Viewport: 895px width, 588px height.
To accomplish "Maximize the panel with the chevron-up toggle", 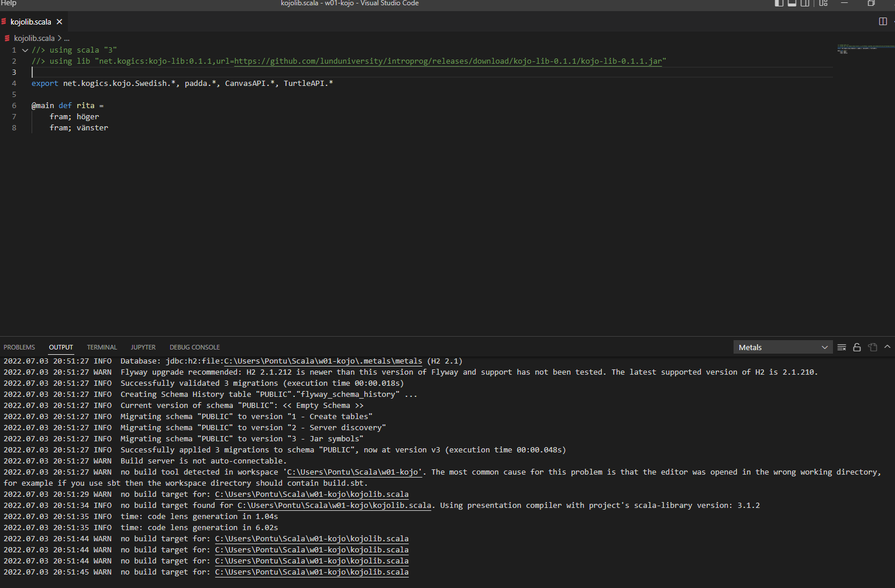I will [888, 347].
